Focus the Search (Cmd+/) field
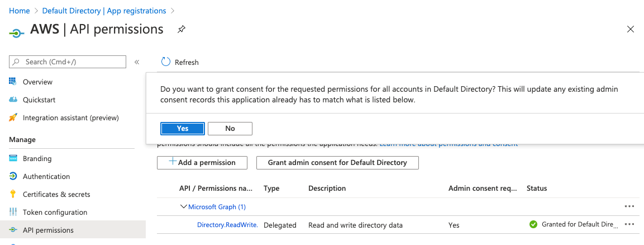The width and height of the screenshot is (644, 245). click(68, 62)
